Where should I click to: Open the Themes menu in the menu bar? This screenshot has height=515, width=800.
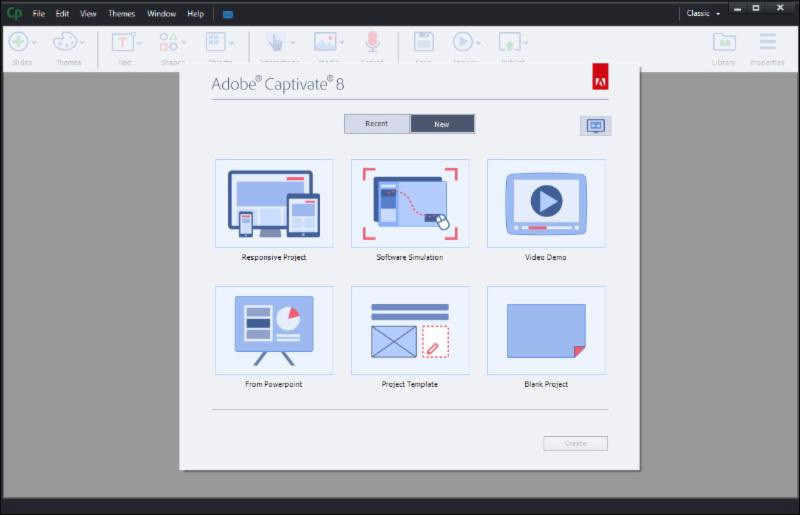click(121, 14)
